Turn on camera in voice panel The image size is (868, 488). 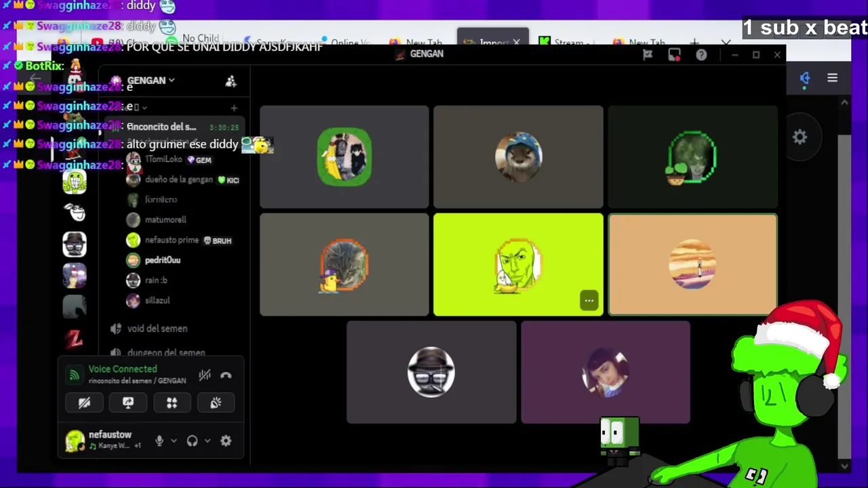point(84,403)
